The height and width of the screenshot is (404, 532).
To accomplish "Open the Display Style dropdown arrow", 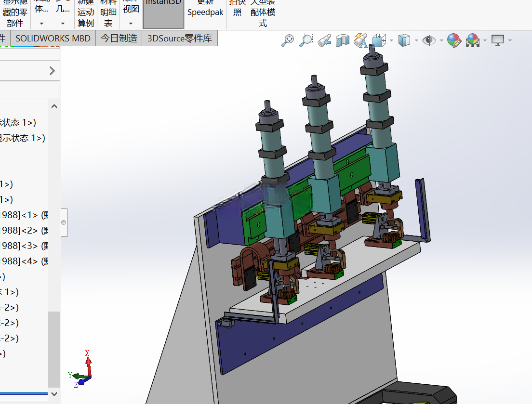I will pyautogui.click(x=416, y=40).
